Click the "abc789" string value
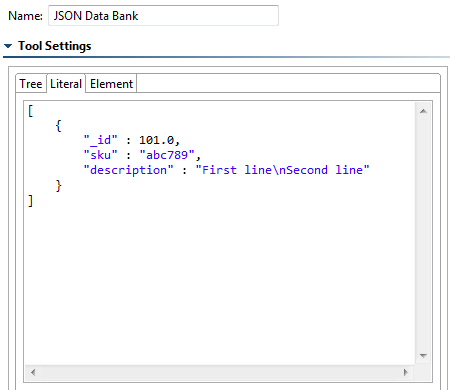The image size is (450, 390). click(167, 155)
